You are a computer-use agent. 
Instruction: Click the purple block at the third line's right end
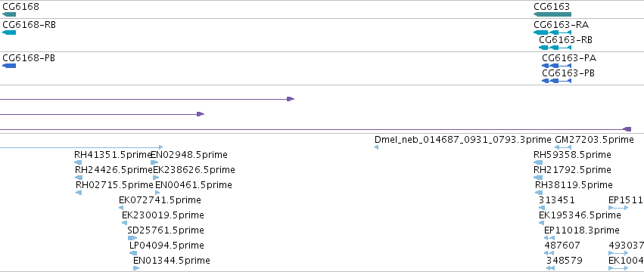coord(627,129)
